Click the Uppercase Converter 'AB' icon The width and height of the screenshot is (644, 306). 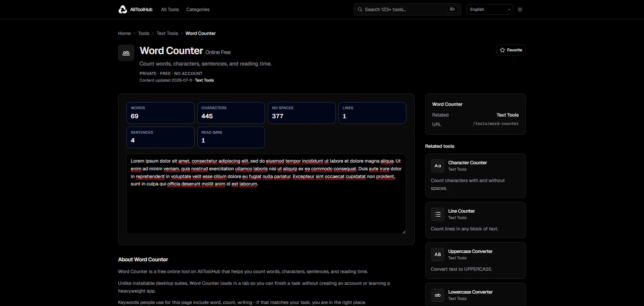pos(438,255)
